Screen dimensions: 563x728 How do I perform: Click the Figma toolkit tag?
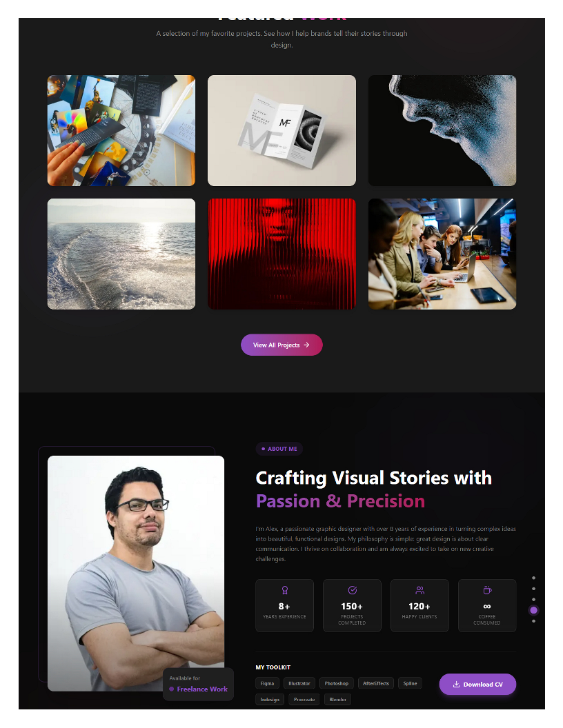pyautogui.click(x=267, y=683)
